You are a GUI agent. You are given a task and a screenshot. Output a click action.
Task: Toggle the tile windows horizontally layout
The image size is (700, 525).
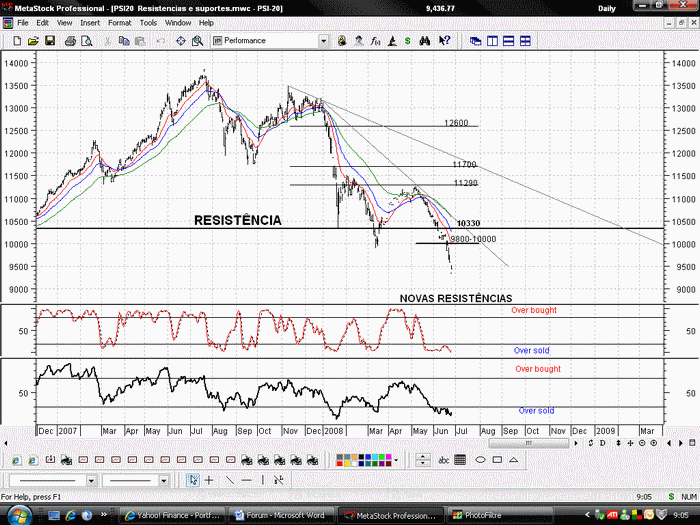point(508,41)
